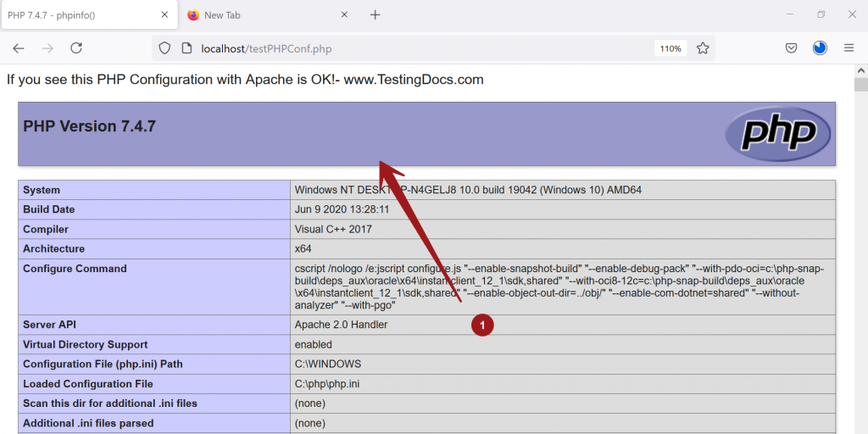Image resolution: width=868 pixels, height=434 pixels.
Task: Bookmark this page with the star icon
Action: point(703,48)
